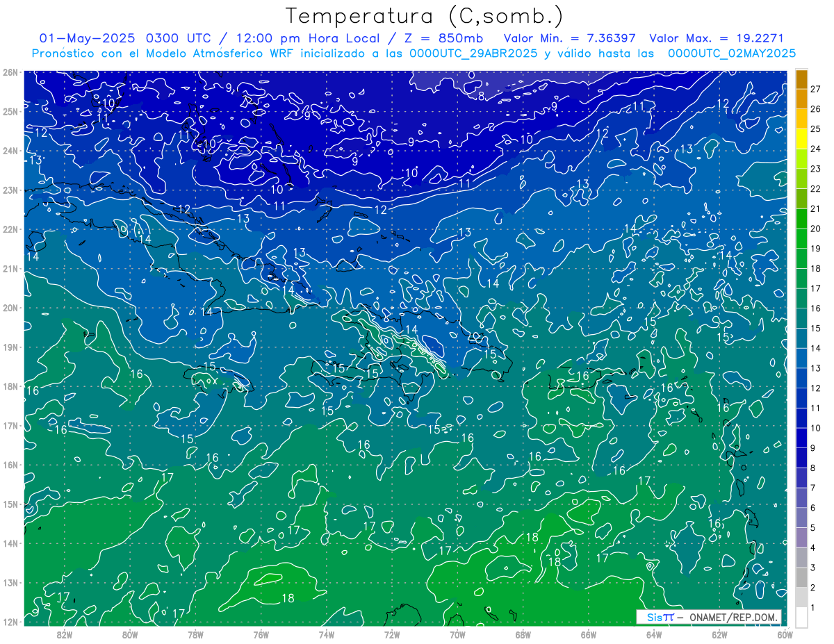Viewport: 834px width, 644px height.
Task: Click the 78W longitude axis label
Action: click(196, 634)
